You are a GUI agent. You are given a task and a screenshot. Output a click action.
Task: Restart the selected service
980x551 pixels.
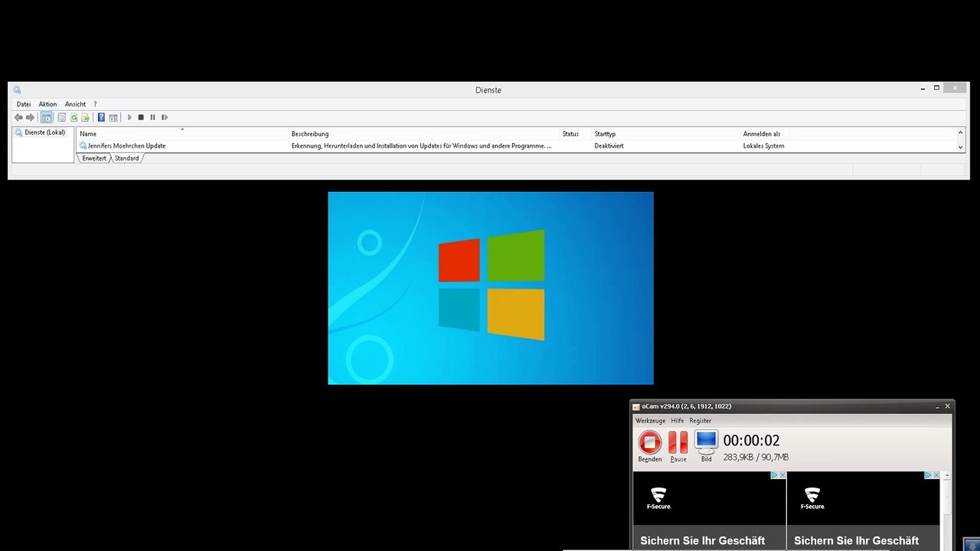point(165,118)
